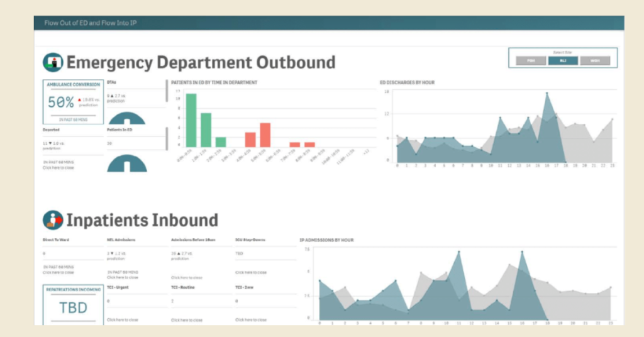Click the Inpatients Inbound person icon

click(53, 220)
